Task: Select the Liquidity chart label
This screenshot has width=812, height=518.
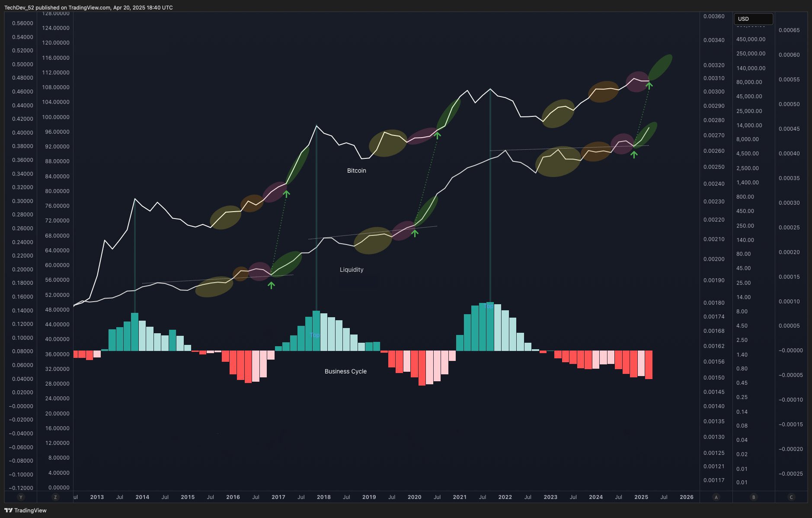Action: pyautogui.click(x=352, y=270)
